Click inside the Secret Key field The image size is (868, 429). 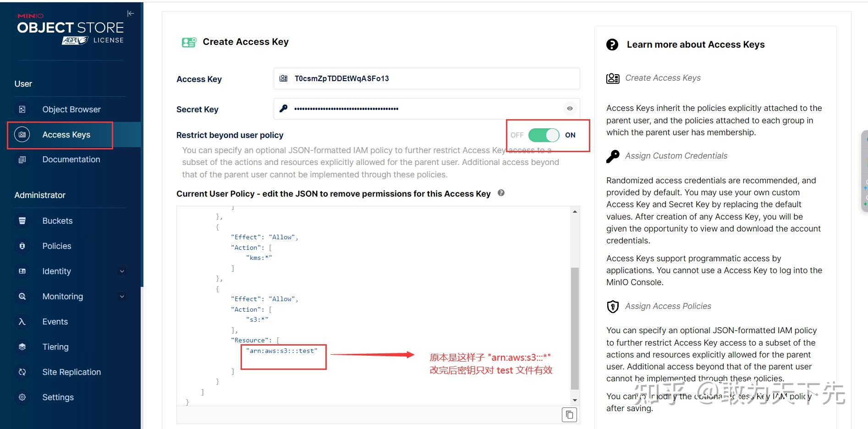422,109
